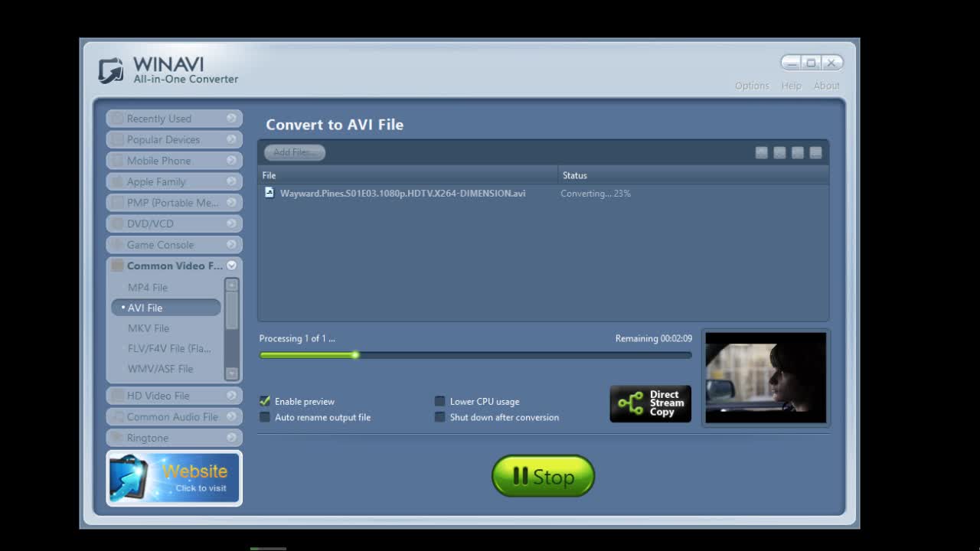This screenshot has height=551, width=980.
Task: Click Direct Stream Copy button
Action: (650, 403)
